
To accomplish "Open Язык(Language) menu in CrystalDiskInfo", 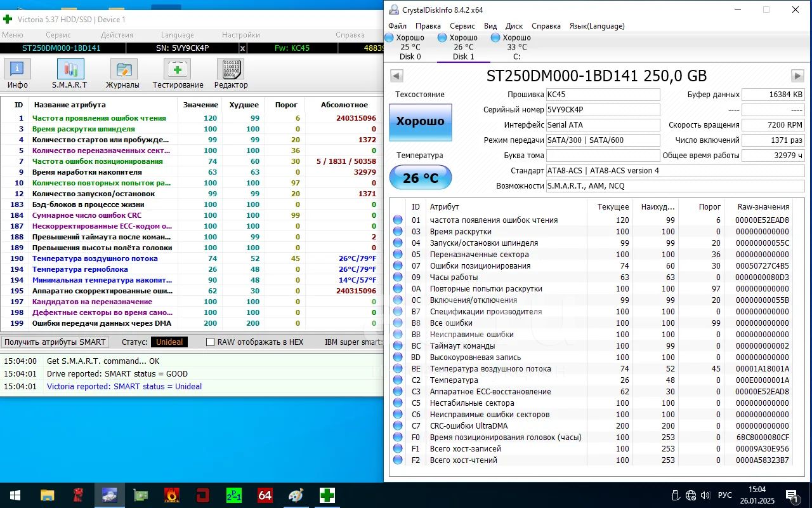I will (x=597, y=26).
